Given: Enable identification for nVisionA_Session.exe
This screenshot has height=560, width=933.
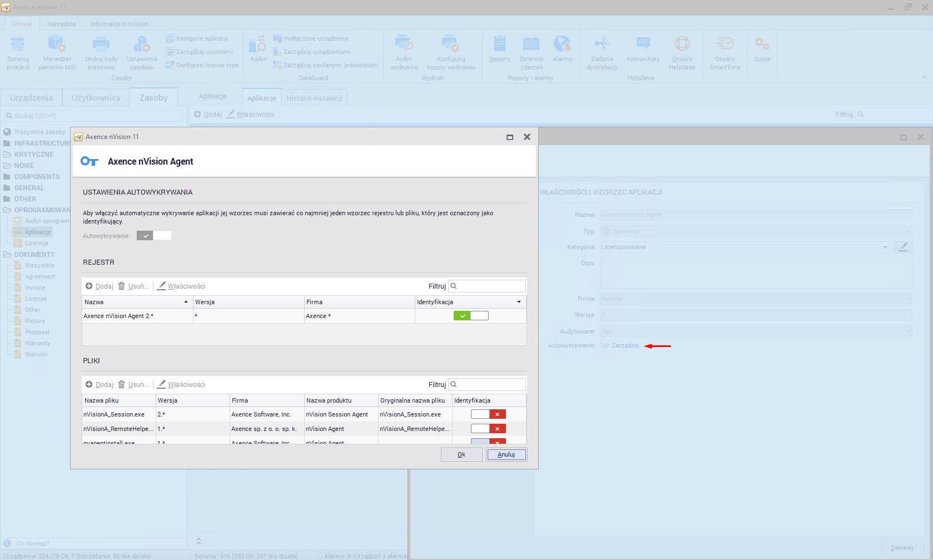Looking at the screenshot, I should click(488, 414).
